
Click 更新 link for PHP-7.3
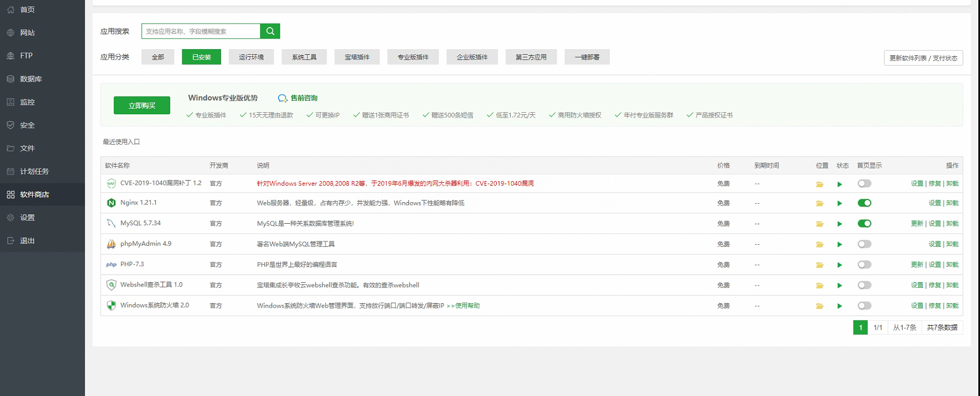916,265
